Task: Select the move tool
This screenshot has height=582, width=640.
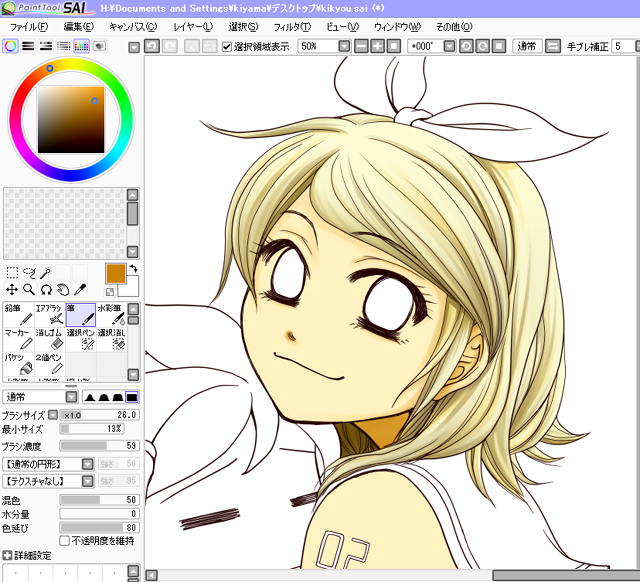Action: click(12, 290)
